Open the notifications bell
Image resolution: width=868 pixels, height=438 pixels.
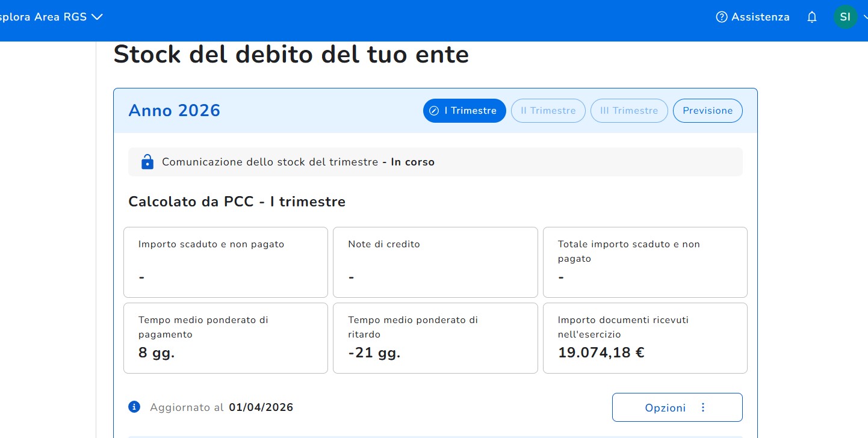click(812, 17)
